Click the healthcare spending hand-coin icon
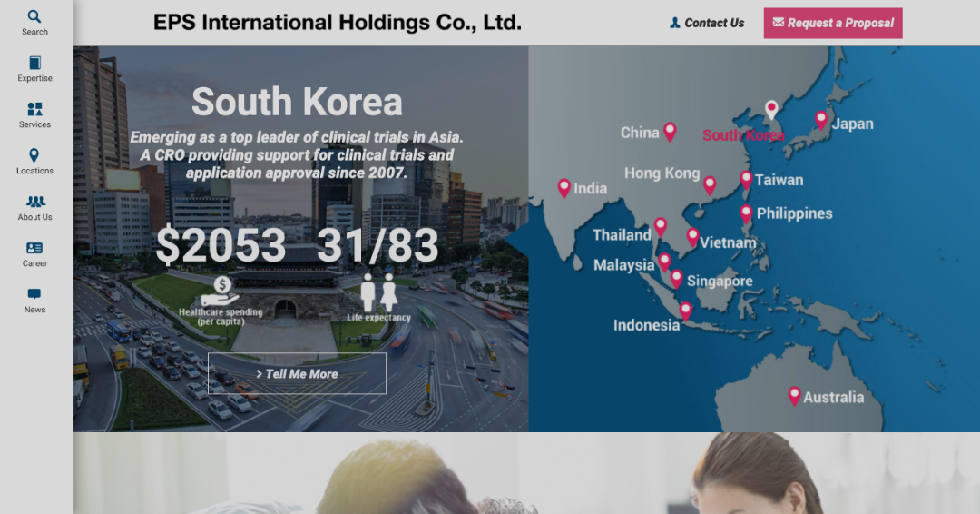Screen dimensions: 980x514 220,291
